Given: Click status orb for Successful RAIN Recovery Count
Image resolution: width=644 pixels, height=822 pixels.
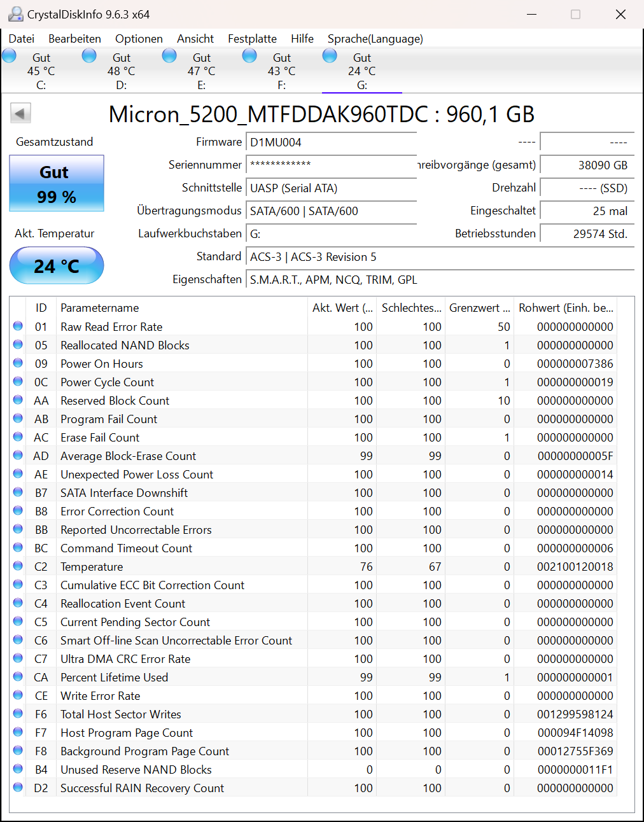Looking at the screenshot, I should pos(18,788).
